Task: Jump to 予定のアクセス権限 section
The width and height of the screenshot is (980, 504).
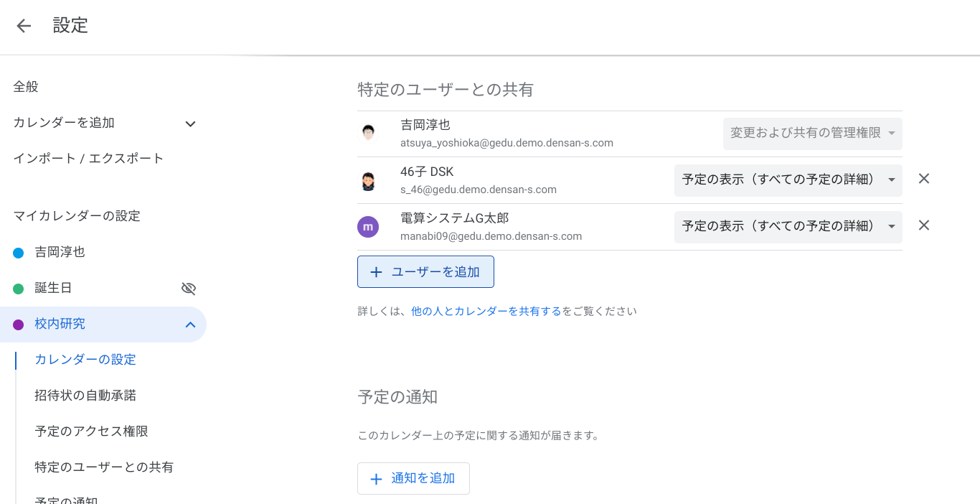Action: click(x=92, y=431)
